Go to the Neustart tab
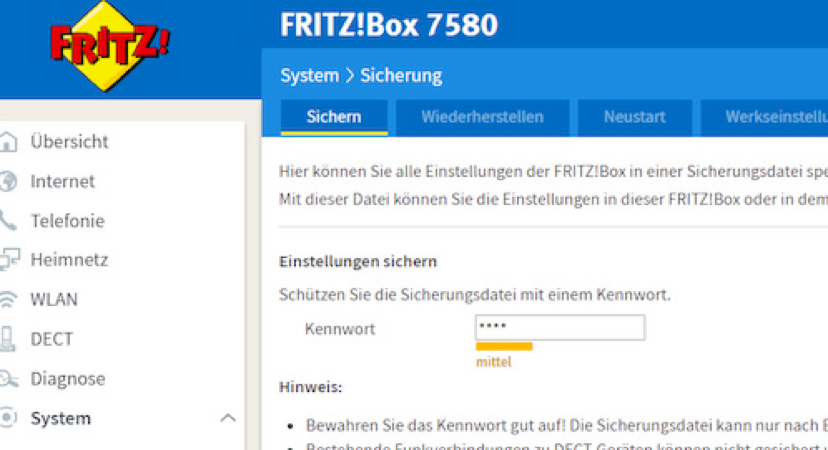The image size is (828, 450). coord(634,117)
